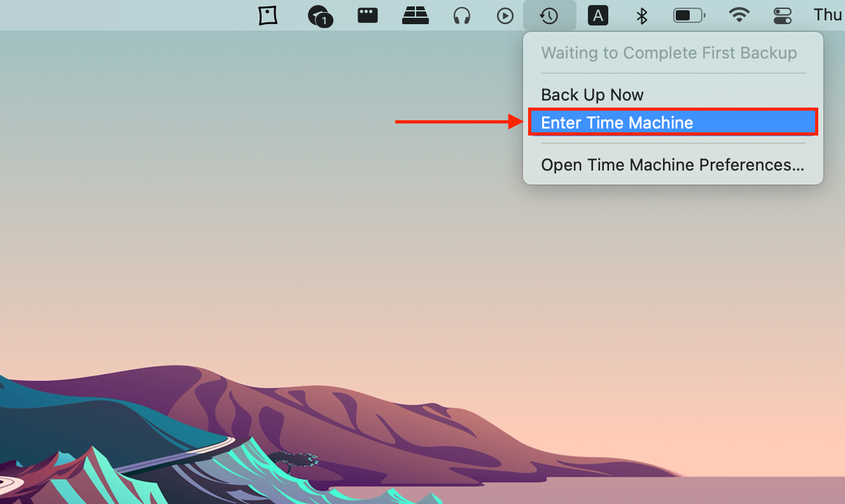Open the Wi-Fi status menu

[x=739, y=15]
